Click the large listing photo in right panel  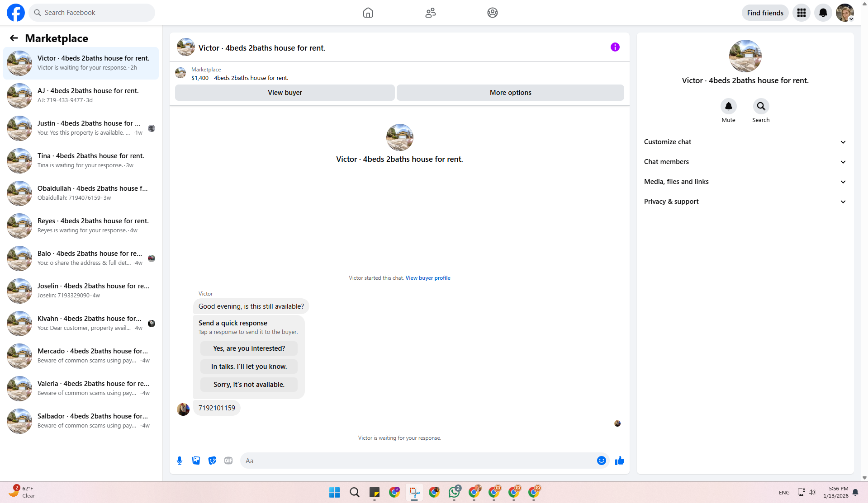(745, 56)
